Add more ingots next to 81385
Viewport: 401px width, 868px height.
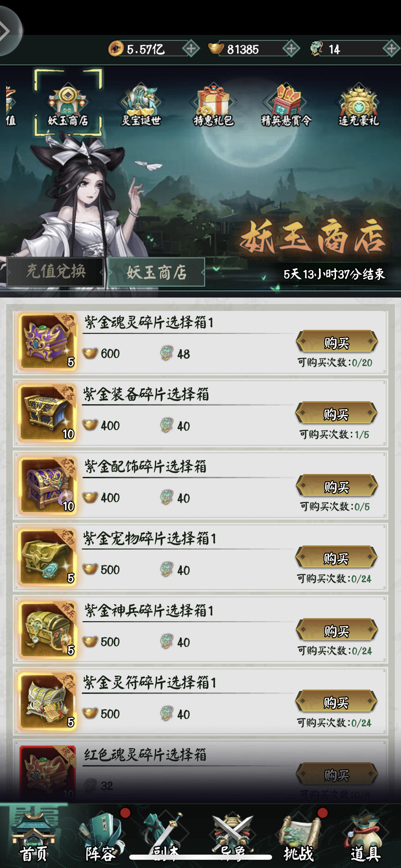point(291,49)
